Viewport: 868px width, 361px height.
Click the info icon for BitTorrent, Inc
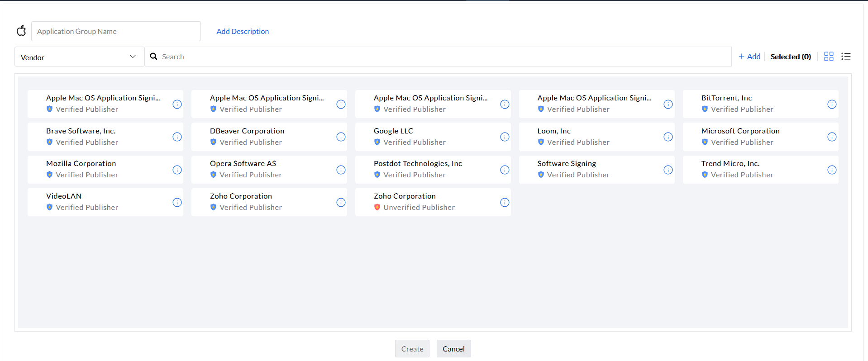pyautogui.click(x=832, y=104)
